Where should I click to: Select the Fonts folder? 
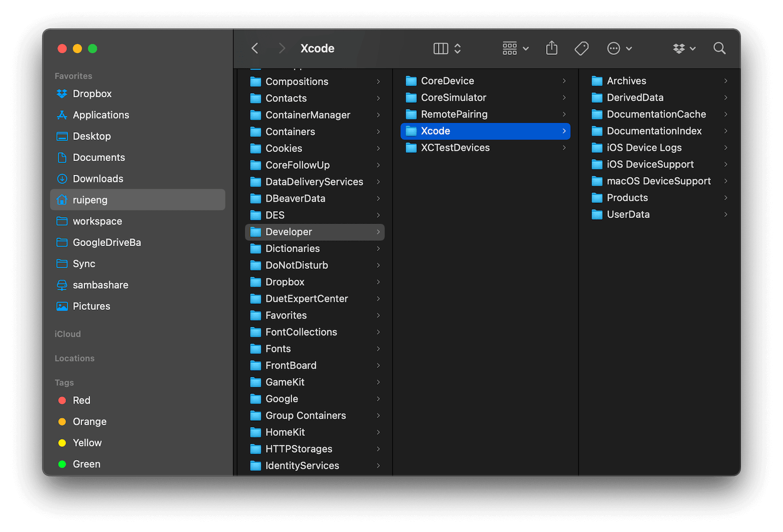click(x=315, y=348)
